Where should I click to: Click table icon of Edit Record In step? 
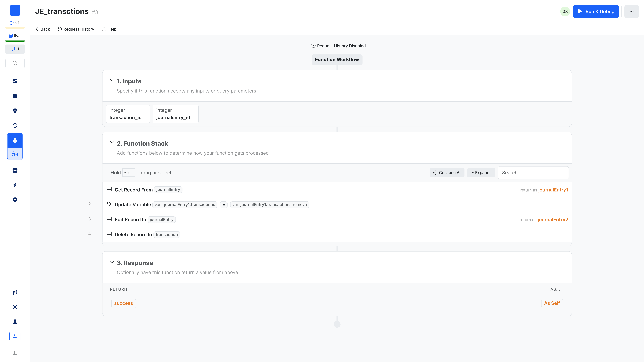[x=109, y=219]
